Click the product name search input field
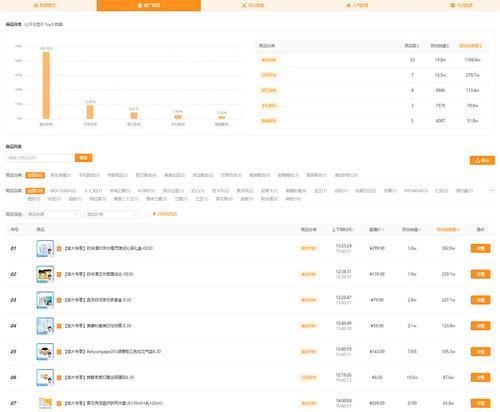This screenshot has height=412, width=500. tap(40, 158)
